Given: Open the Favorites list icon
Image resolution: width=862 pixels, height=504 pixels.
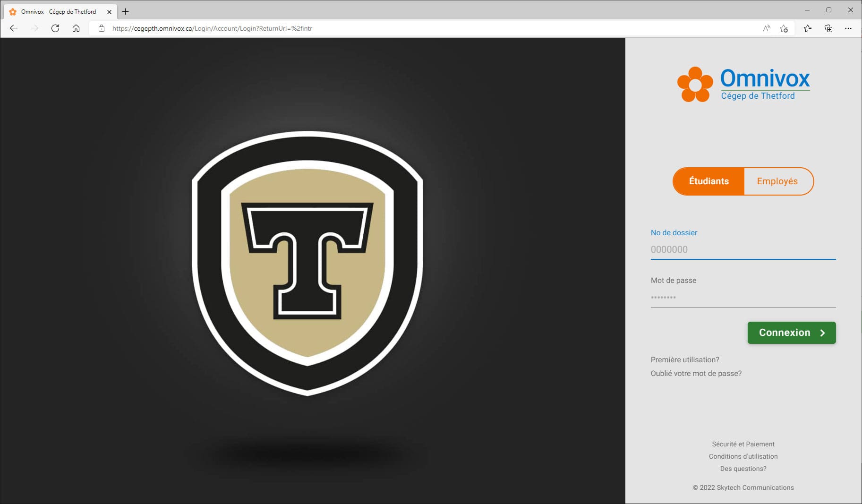Looking at the screenshot, I should tap(808, 28).
